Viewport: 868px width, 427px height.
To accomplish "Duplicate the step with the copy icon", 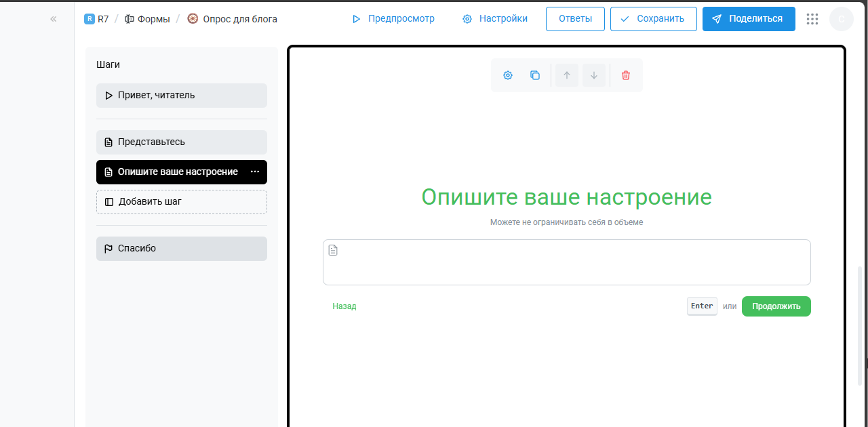I will (535, 75).
